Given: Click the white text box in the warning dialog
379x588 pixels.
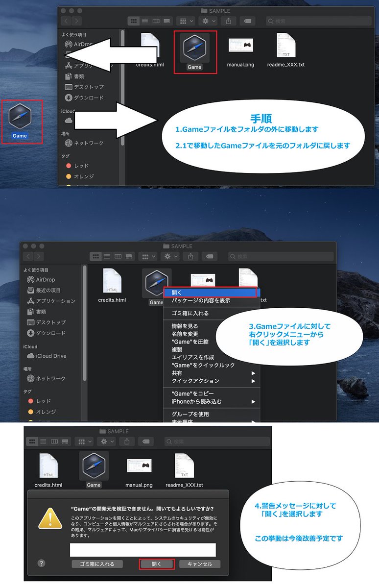Looking at the screenshot, I should click(142, 550).
